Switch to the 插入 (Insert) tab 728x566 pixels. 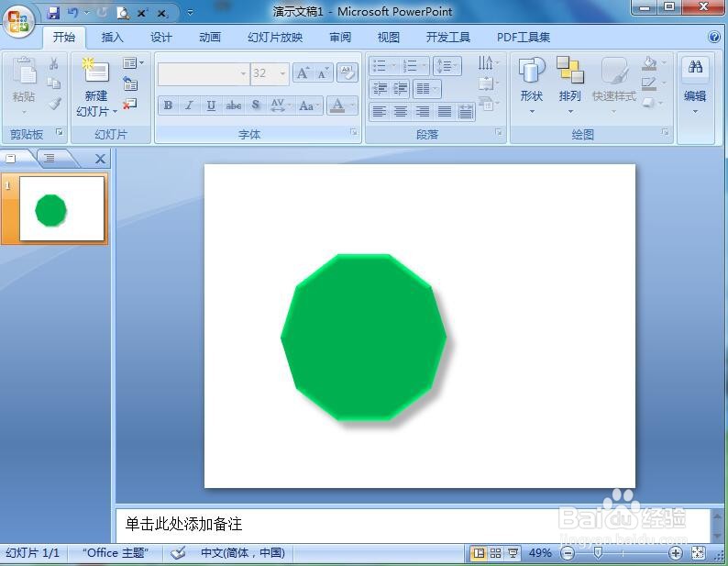pyautogui.click(x=113, y=38)
